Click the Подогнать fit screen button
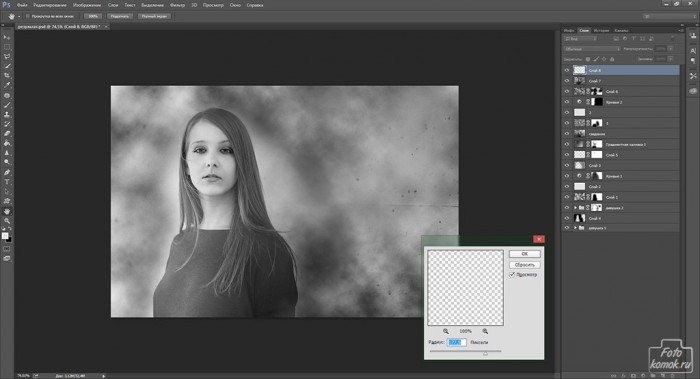This screenshot has width=700, height=379. [120, 16]
